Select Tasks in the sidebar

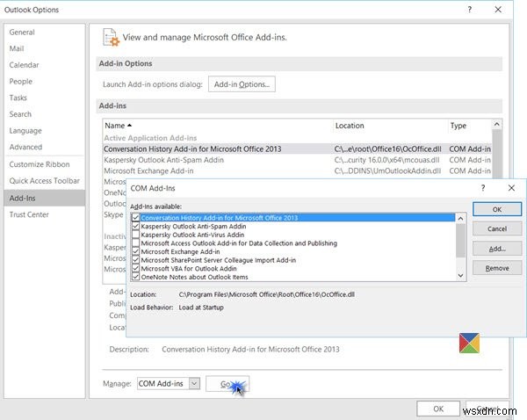[18, 98]
